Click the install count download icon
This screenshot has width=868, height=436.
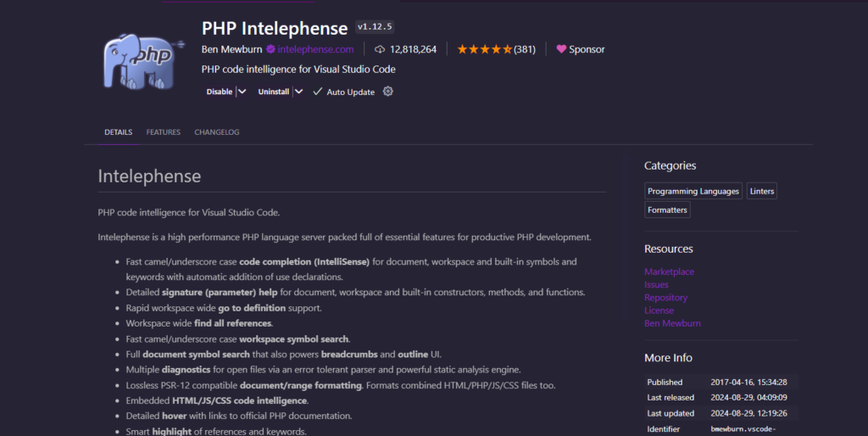pos(380,49)
